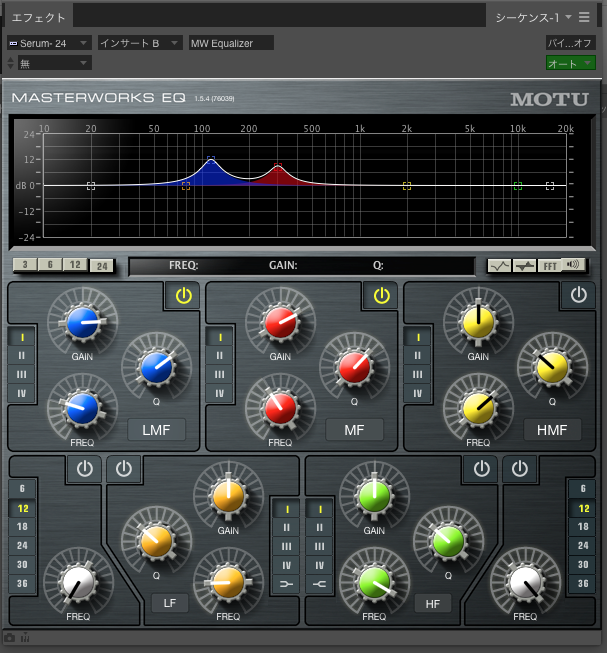Image resolution: width=607 pixels, height=653 pixels.
Task: Enable the LF band power button
Action: (124, 469)
